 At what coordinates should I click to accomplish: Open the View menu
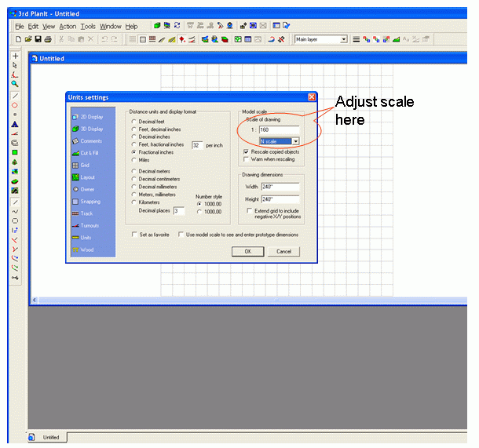[x=49, y=27]
